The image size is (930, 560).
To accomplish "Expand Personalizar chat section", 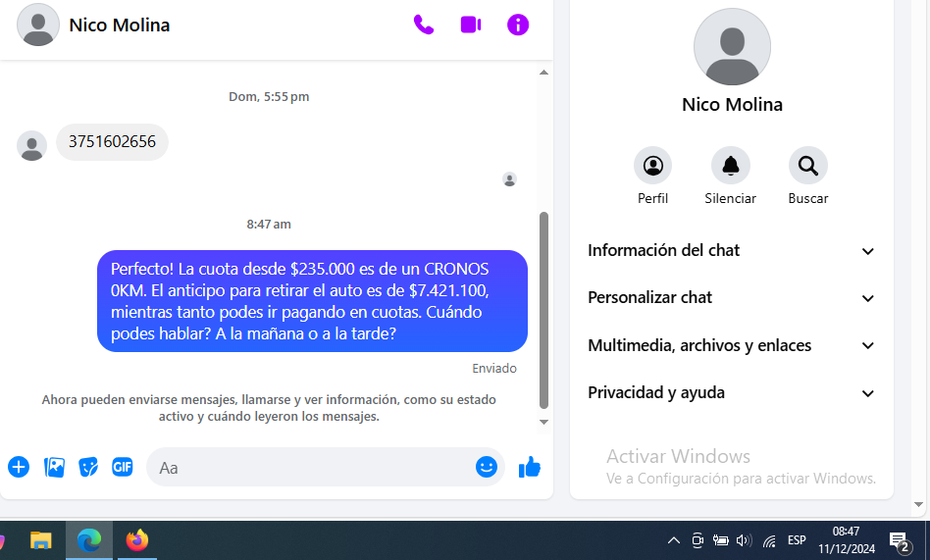I will pos(732,298).
